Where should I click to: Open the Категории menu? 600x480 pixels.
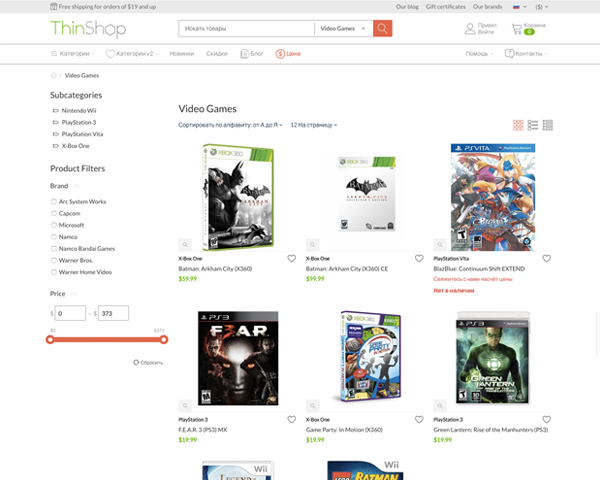(x=73, y=54)
